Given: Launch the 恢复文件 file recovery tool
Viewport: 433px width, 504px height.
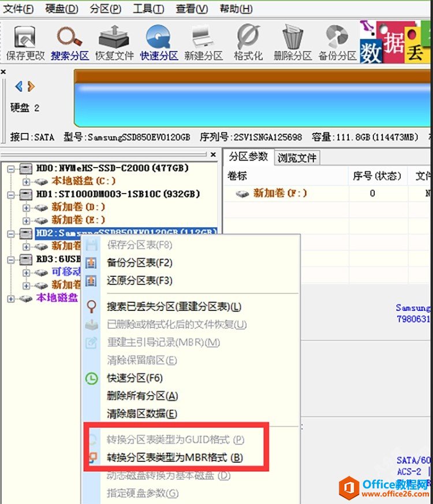Looking at the screenshot, I should (114, 43).
